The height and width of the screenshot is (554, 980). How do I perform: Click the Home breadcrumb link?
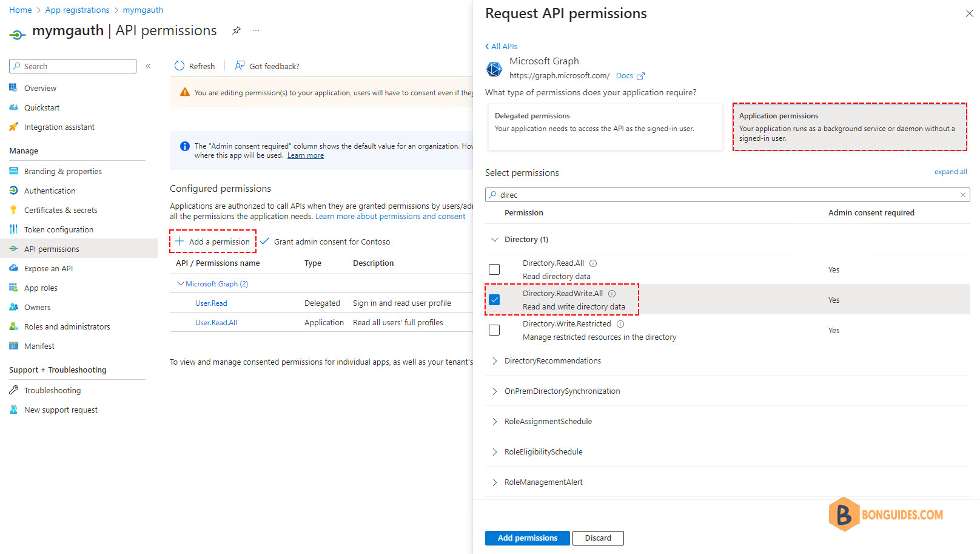point(21,10)
